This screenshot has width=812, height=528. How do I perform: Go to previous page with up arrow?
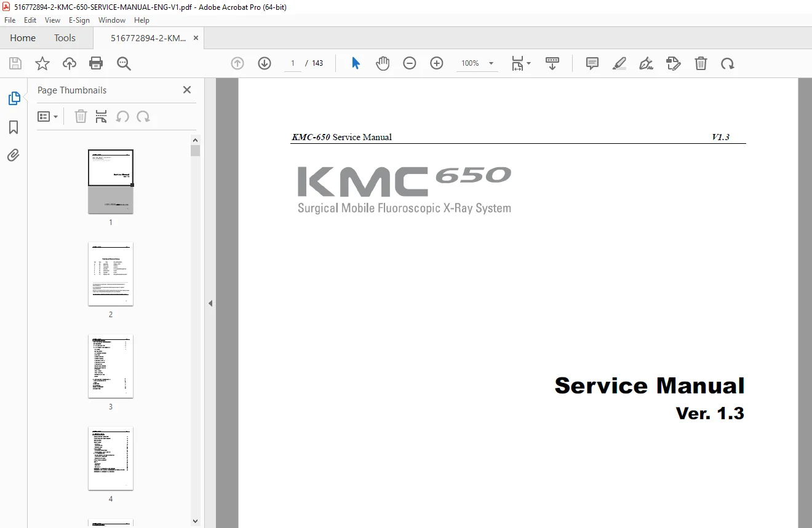tap(237, 63)
